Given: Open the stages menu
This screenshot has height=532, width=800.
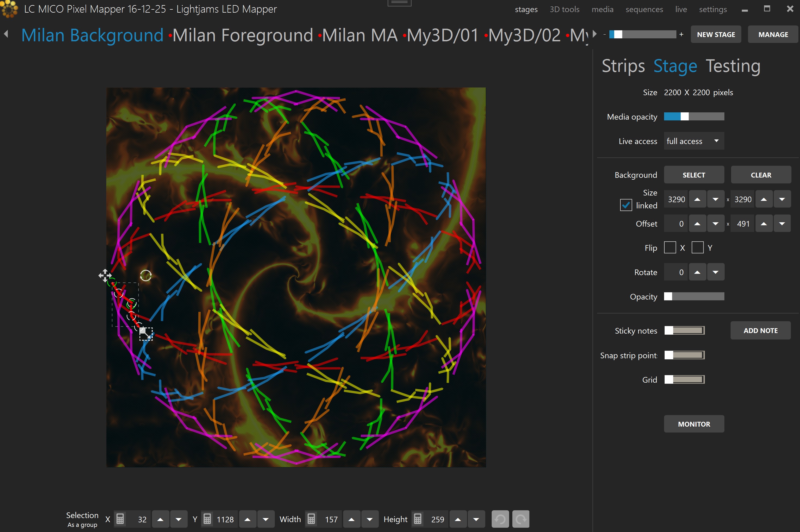Looking at the screenshot, I should [526, 9].
